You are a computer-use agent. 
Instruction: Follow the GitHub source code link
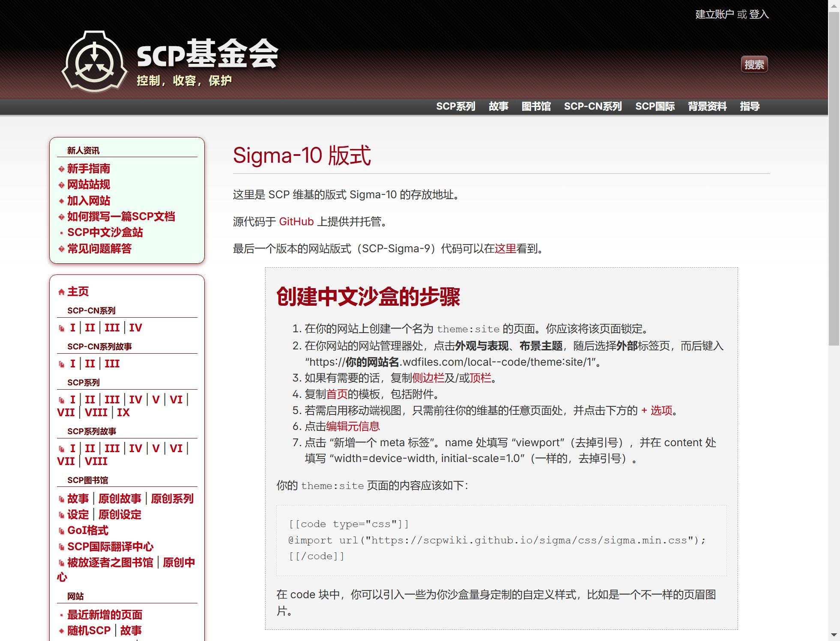coord(296,222)
